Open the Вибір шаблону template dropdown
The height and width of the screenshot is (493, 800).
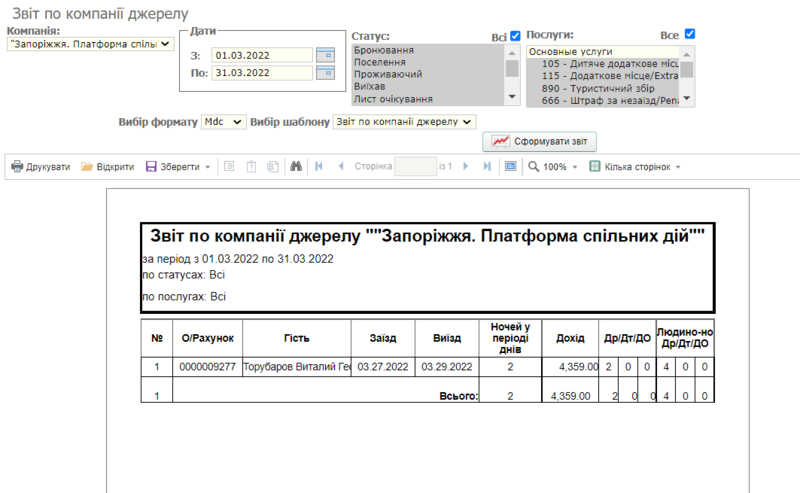click(405, 121)
